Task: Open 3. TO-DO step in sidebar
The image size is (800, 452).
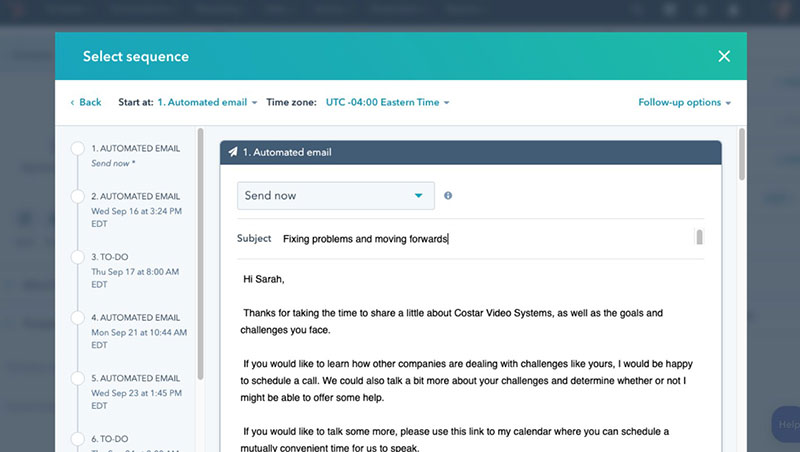Action: (x=110, y=257)
